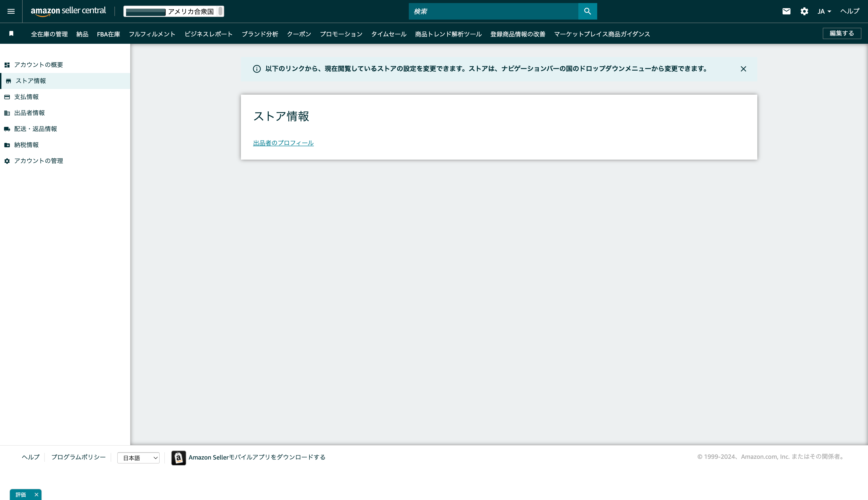The width and height of the screenshot is (868, 500).
Task: Open 登録商品情報の改善 menu item
Action: click(x=518, y=34)
